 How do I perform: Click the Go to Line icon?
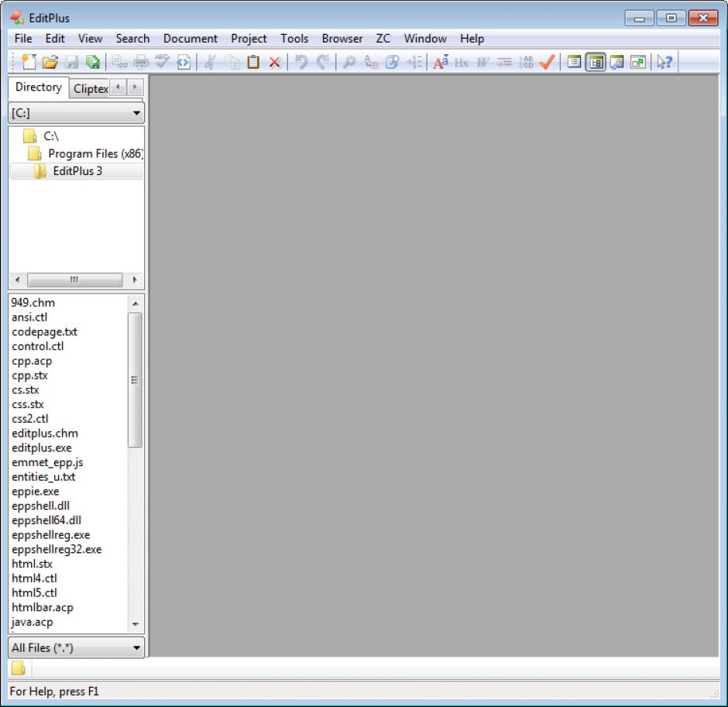coord(414,62)
